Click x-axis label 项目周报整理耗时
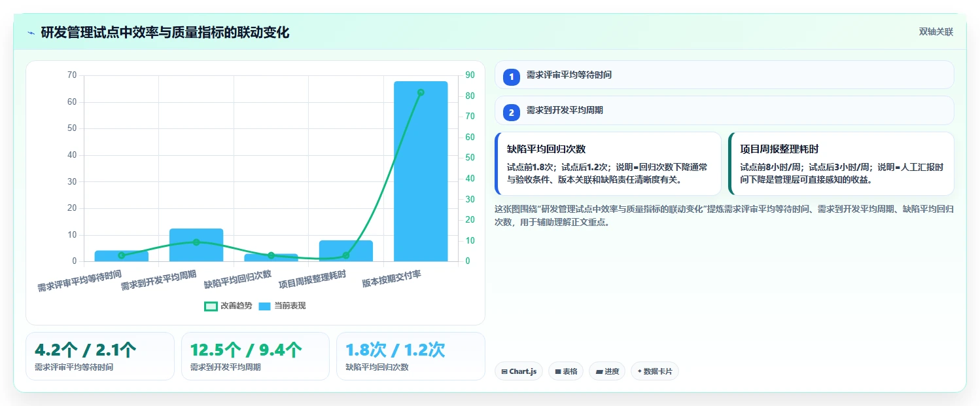The width and height of the screenshot is (980, 406). (313, 279)
